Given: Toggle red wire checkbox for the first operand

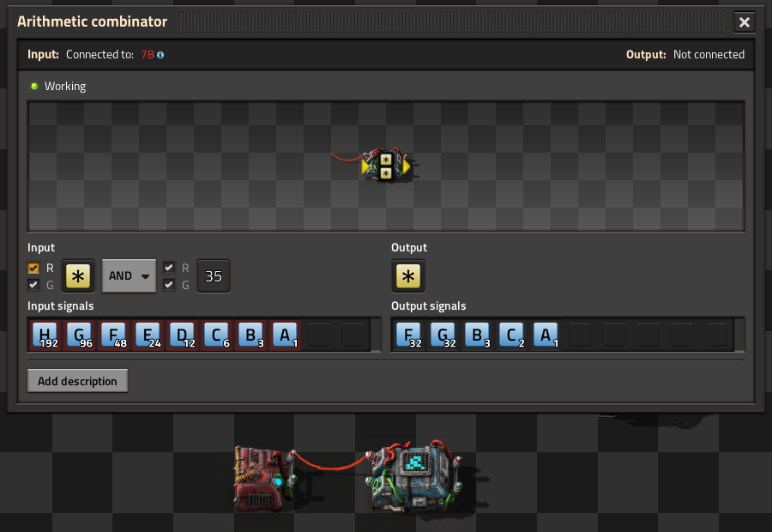Looking at the screenshot, I should pyautogui.click(x=33, y=268).
